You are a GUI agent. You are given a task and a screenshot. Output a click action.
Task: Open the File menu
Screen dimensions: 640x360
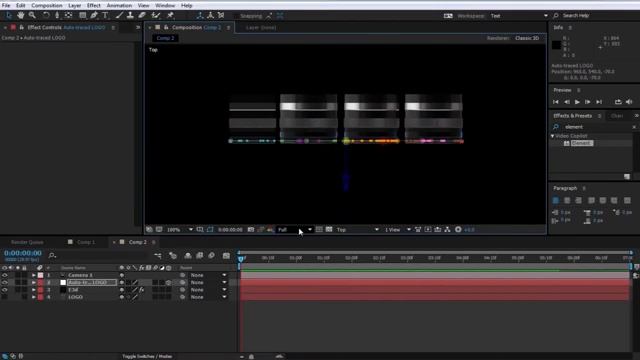[6, 5]
